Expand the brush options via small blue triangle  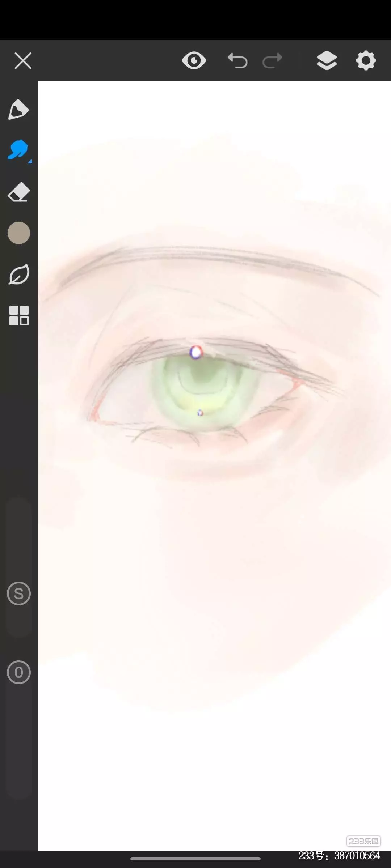pyautogui.click(x=30, y=161)
